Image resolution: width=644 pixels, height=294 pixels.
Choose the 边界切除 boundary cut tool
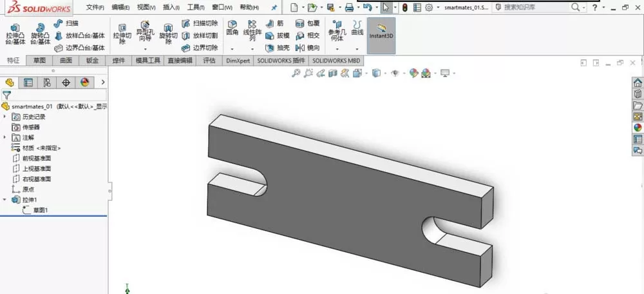click(200, 48)
